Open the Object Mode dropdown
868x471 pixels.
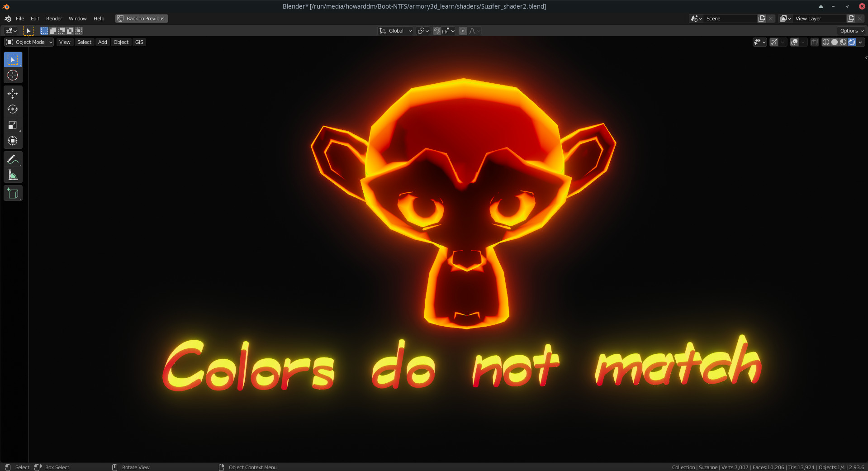[29, 42]
